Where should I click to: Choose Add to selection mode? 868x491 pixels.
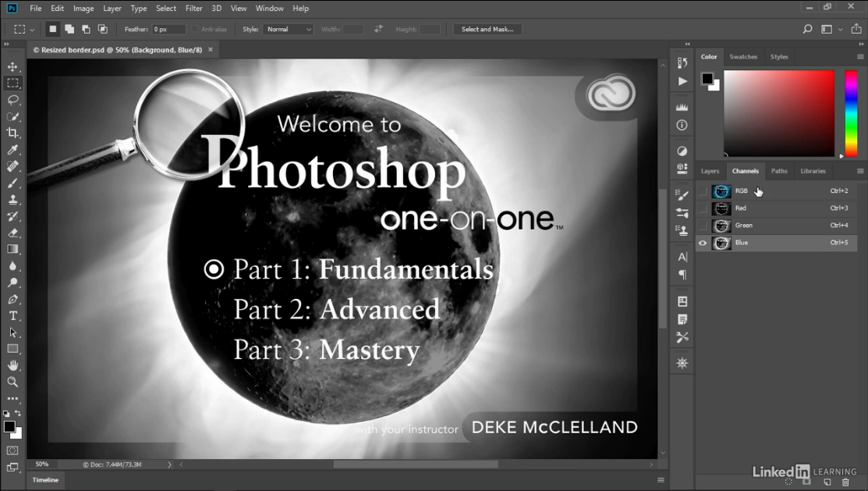[x=69, y=29]
